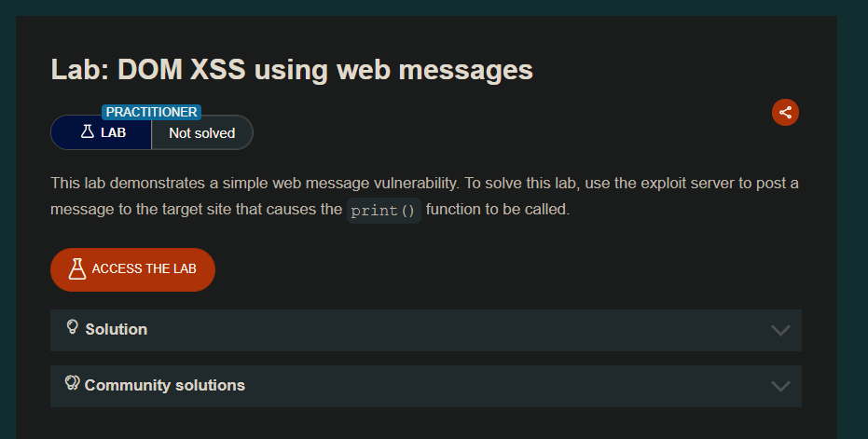Click the print() code snippet
The height and width of the screenshot is (439, 868).
(x=384, y=210)
